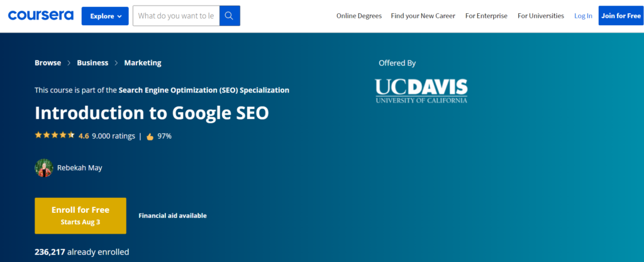This screenshot has height=262, width=644.
Task: Click Rebekah May's profile photo
Action: click(x=44, y=168)
